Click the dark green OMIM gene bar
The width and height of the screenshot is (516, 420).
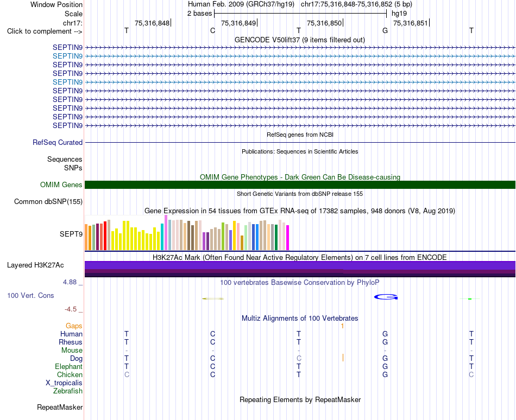click(300, 184)
